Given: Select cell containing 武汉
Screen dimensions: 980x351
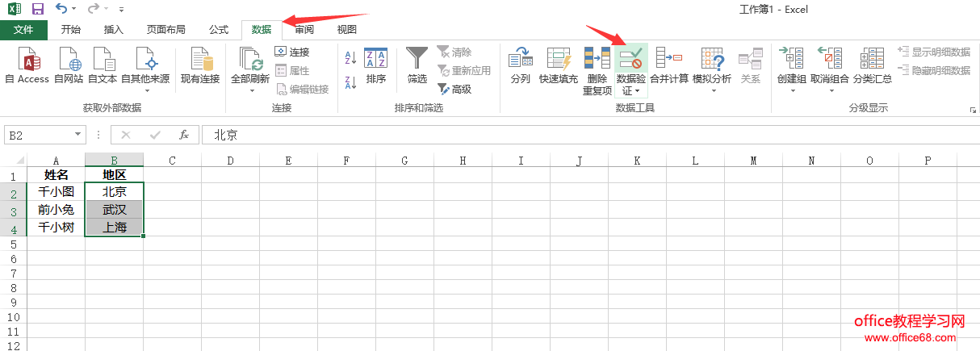Looking at the screenshot, I should pos(114,210).
